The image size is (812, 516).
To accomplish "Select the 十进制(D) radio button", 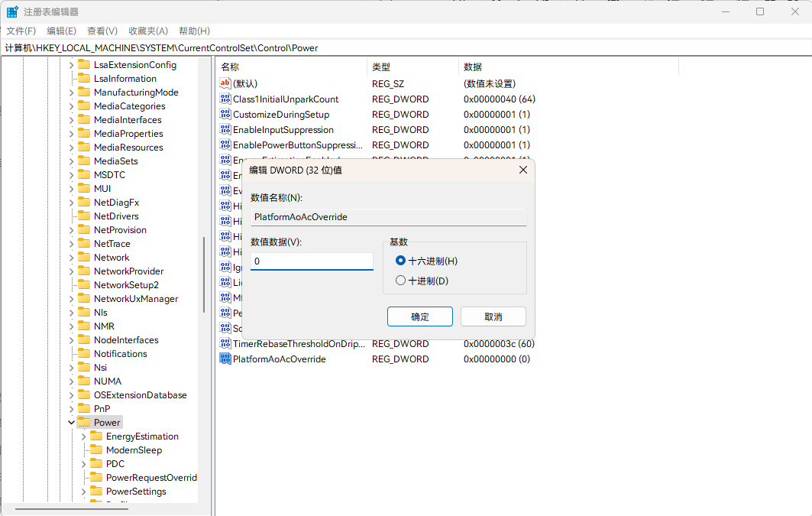I will pyautogui.click(x=400, y=279).
